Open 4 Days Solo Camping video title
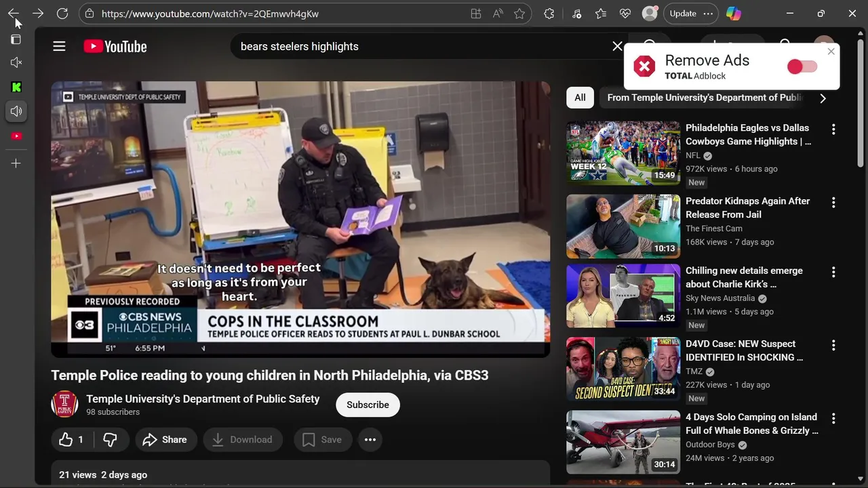 click(752, 424)
